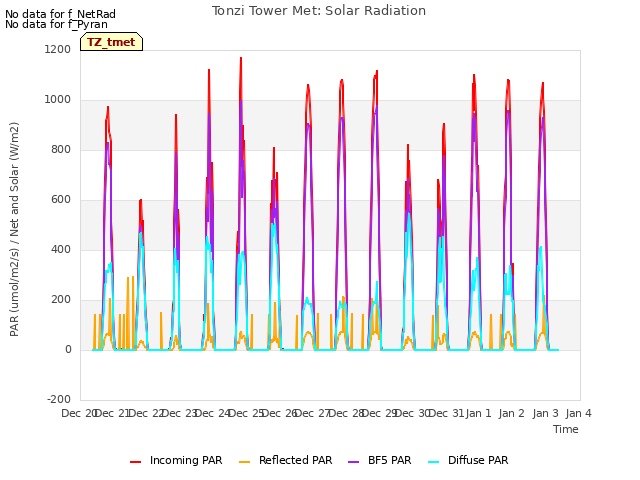The width and height of the screenshot is (640, 480).
Task: Click the 'No data for f_NetRad' message
Action: (x=60, y=14)
